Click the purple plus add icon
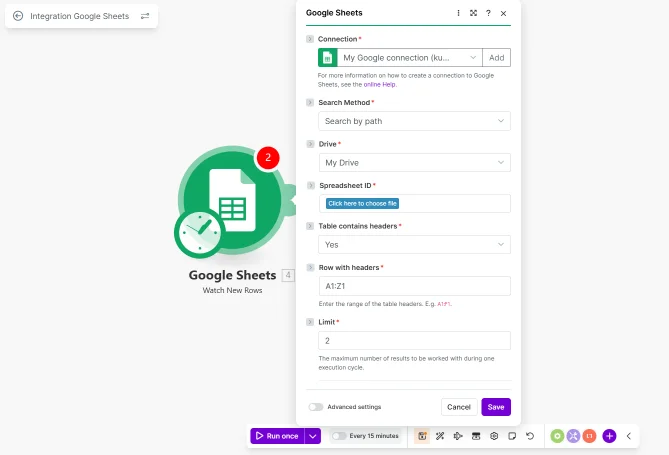 [x=609, y=436]
